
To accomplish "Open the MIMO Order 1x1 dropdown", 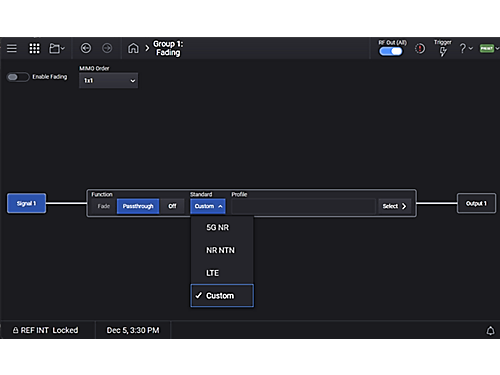I will coord(109,81).
